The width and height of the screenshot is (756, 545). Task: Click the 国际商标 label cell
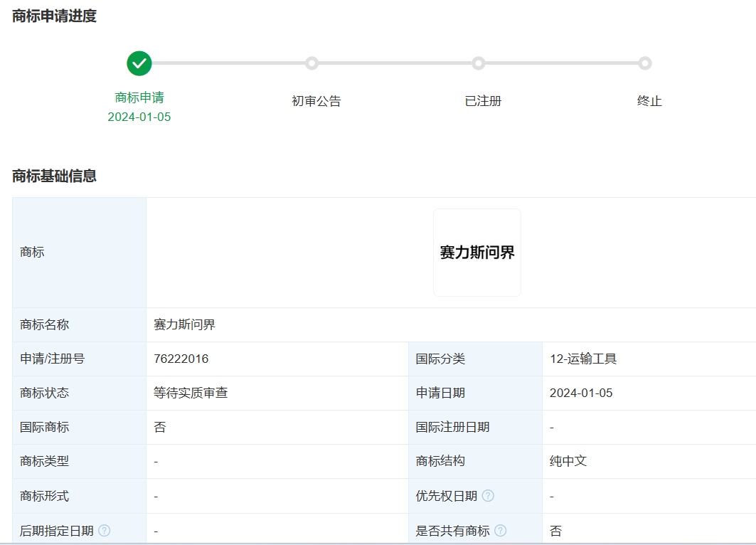(79, 428)
